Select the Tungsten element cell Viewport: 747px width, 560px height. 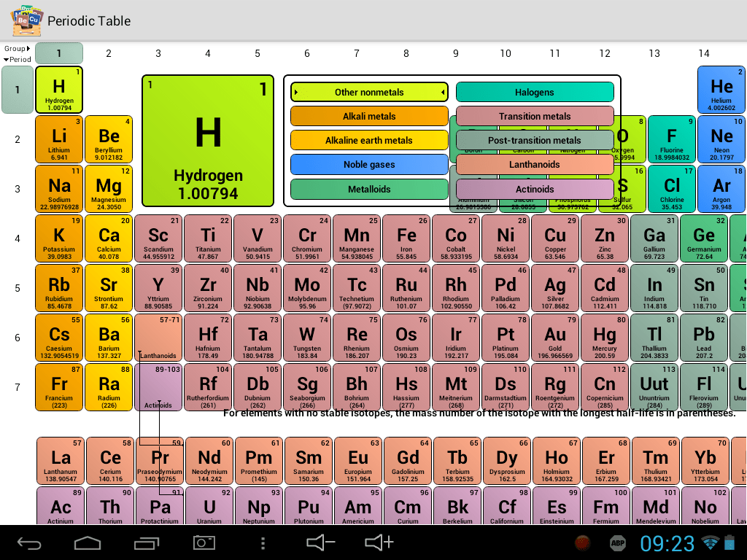[307, 338]
